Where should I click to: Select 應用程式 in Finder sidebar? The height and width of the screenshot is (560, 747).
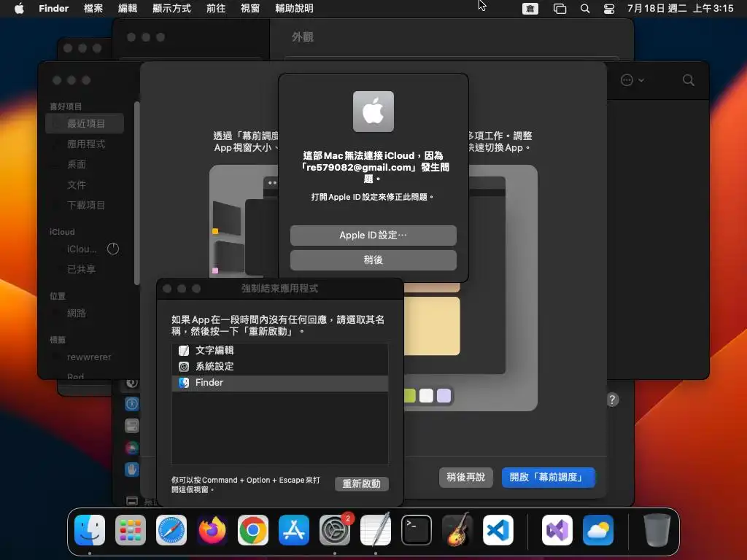[85, 144]
